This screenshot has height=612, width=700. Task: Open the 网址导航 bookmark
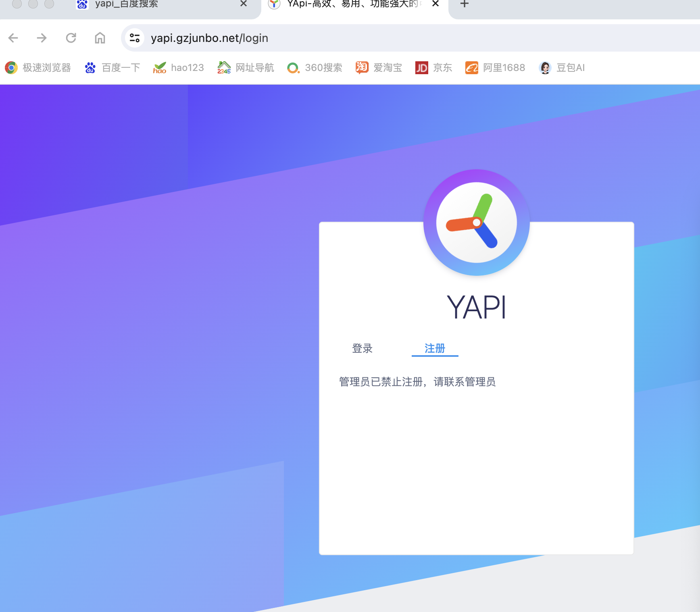[245, 67]
